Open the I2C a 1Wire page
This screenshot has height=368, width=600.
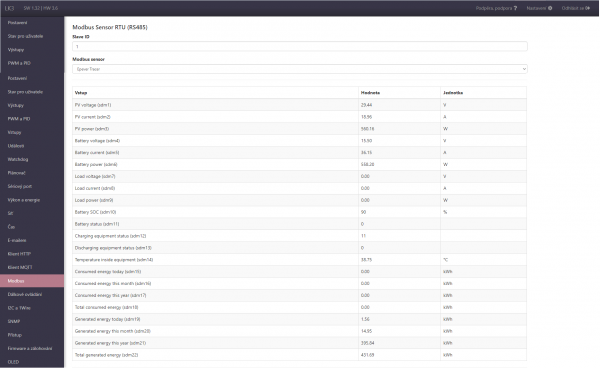click(19, 308)
